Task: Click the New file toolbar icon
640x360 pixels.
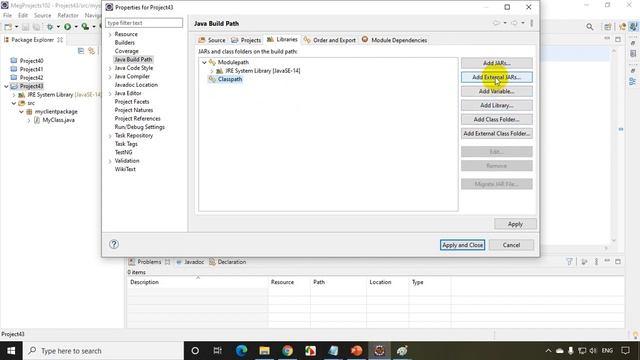Action: click(8, 27)
